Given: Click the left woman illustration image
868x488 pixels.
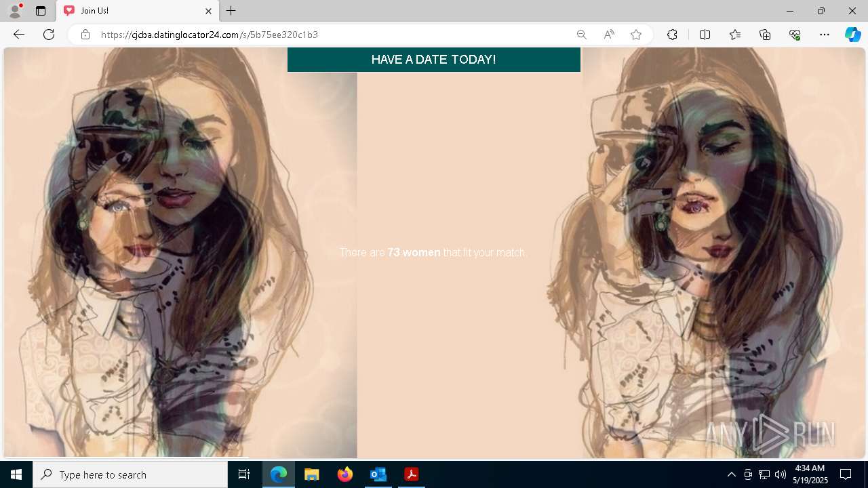Looking at the screenshot, I should coord(180,252).
